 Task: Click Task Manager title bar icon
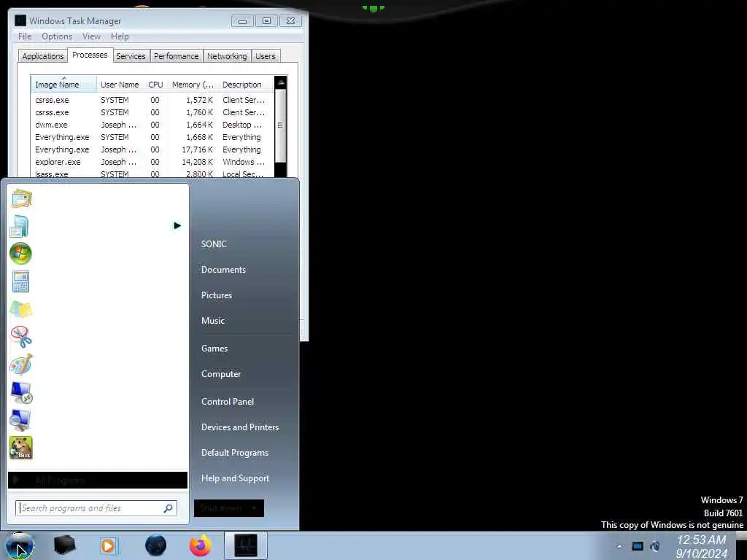[20, 20]
